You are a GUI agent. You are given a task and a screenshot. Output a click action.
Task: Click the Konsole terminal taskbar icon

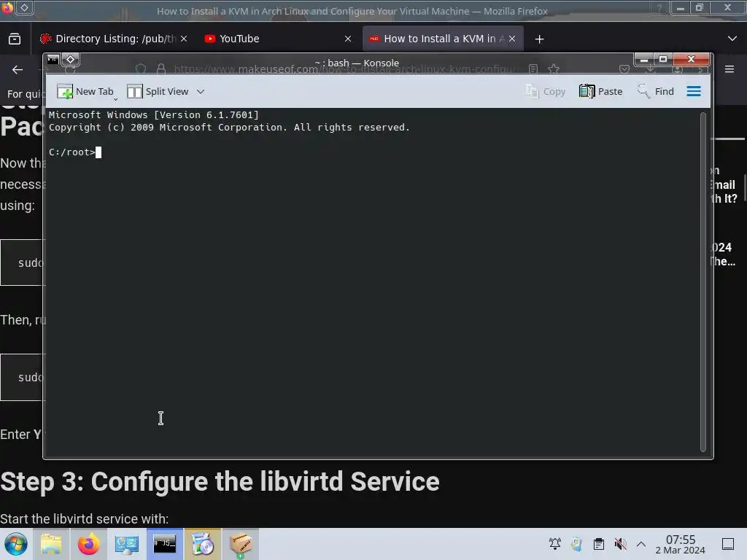164,544
